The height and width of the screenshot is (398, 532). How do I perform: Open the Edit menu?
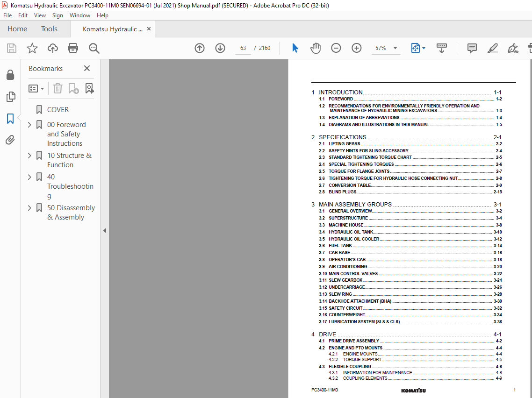[x=23, y=15]
